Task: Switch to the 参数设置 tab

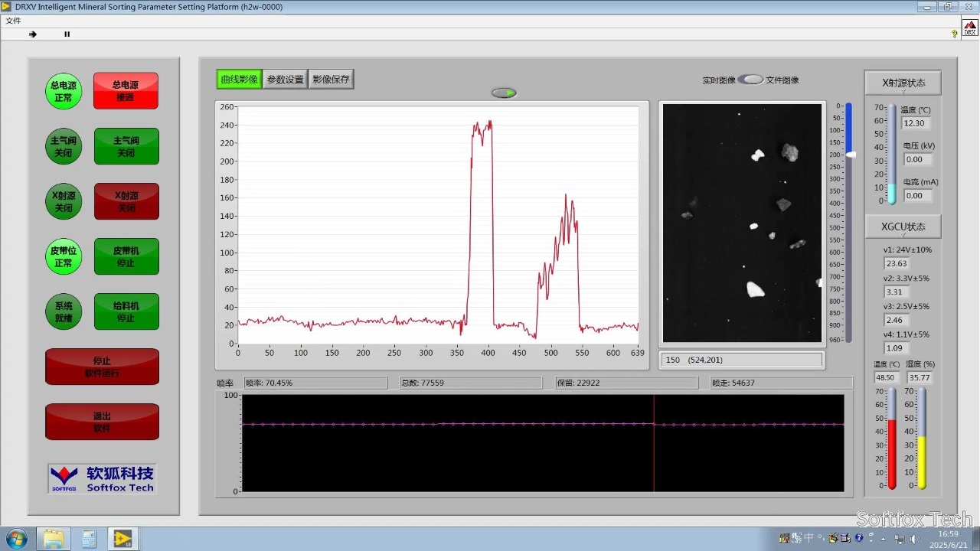Action: [285, 78]
